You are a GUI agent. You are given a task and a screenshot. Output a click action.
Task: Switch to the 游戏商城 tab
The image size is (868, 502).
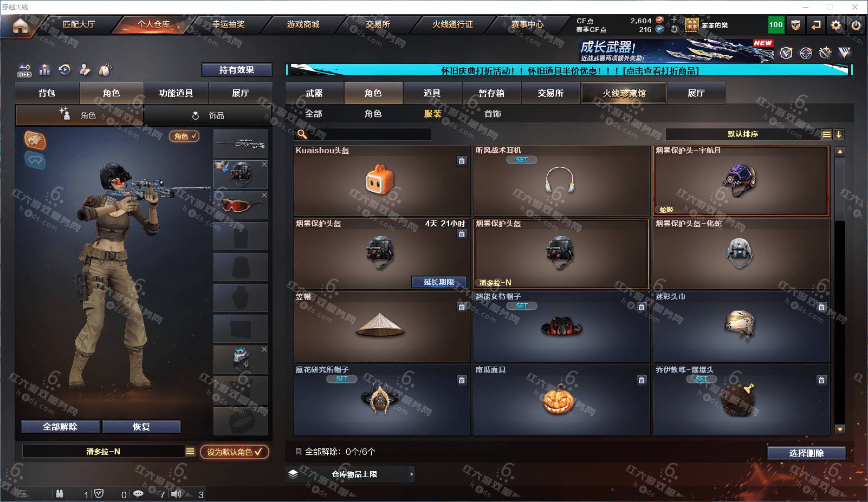pyautogui.click(x=303, y=24)
